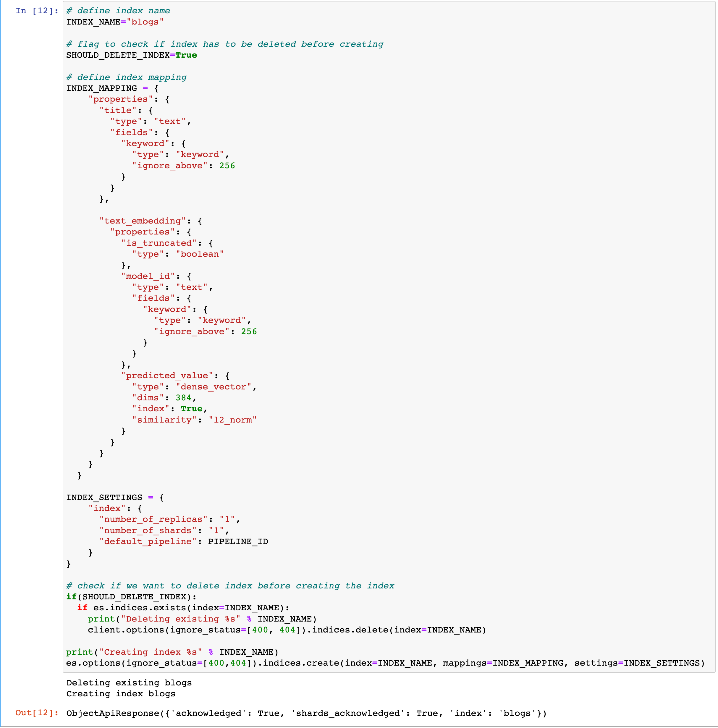Click the "l2_norm" similarity value

click(x=232, y=420)
